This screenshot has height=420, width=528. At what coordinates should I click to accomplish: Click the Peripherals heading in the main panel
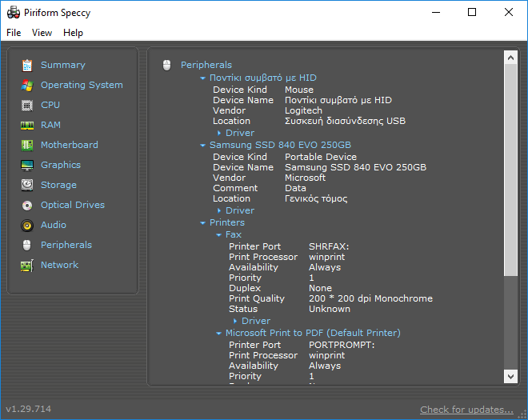point(206,65)
